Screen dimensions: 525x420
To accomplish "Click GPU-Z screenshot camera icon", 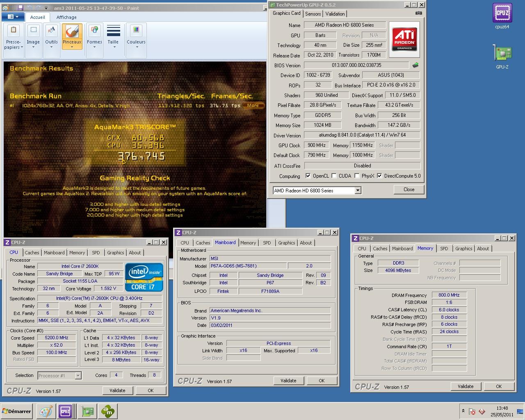I will click(418, 13).
